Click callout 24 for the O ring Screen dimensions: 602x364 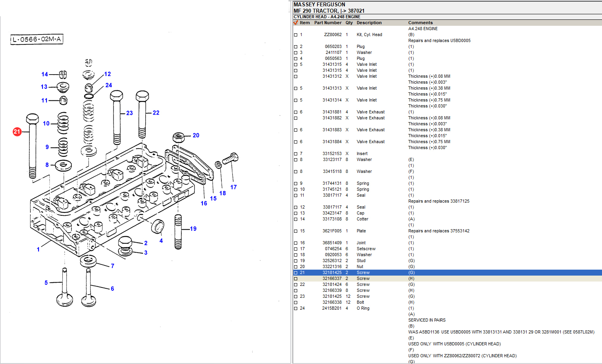(x=108, y=85)
